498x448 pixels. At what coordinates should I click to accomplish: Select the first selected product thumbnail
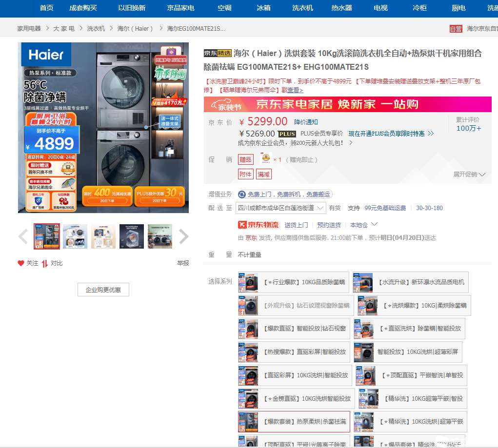(x=47, y=236)
